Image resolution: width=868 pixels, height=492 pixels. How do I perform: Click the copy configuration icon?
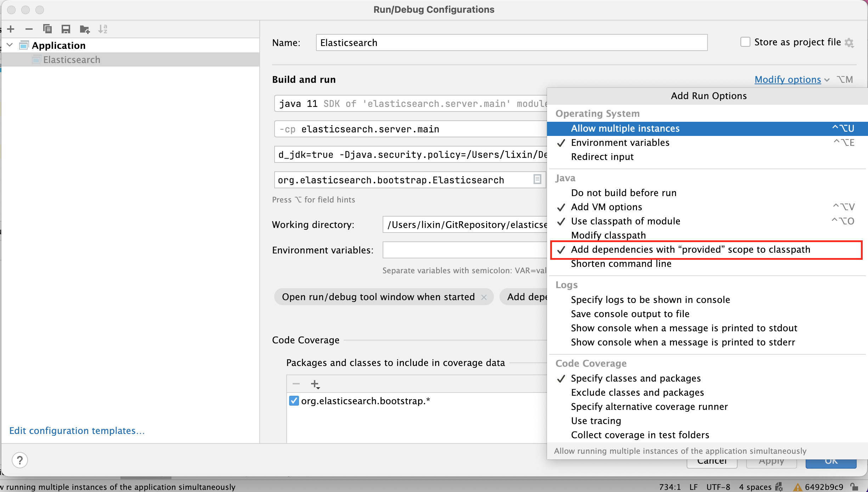pos(47,29)
